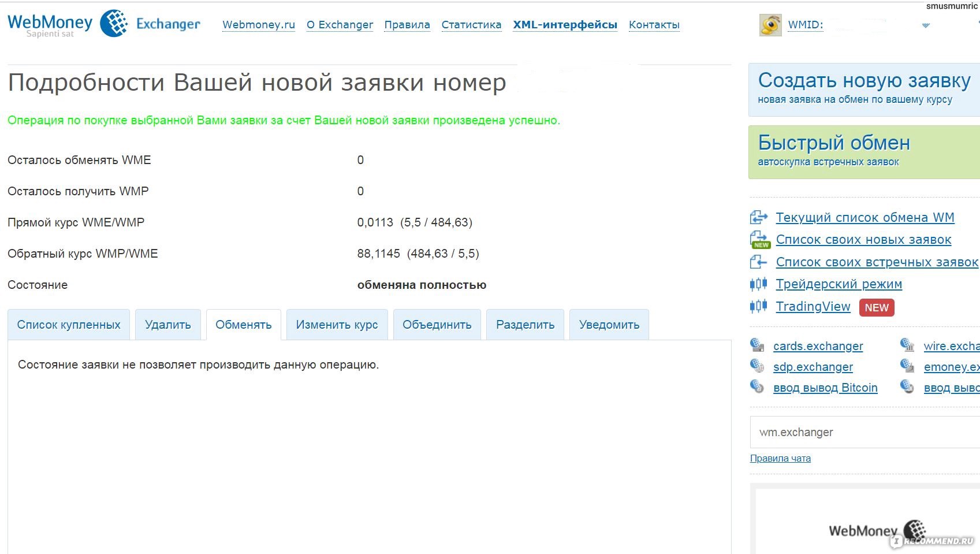980x554 pixels.
Task: Open the Правила чата link
Action: [x=780, y=458]
